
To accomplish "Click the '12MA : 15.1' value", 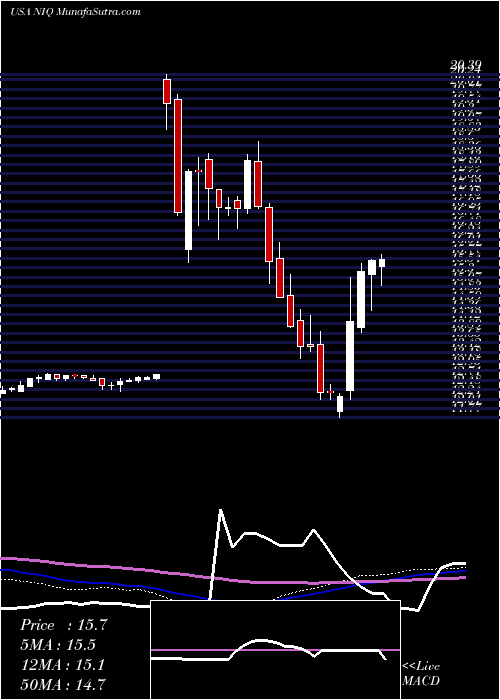I will pyautogui.click(x=62, y=665).
